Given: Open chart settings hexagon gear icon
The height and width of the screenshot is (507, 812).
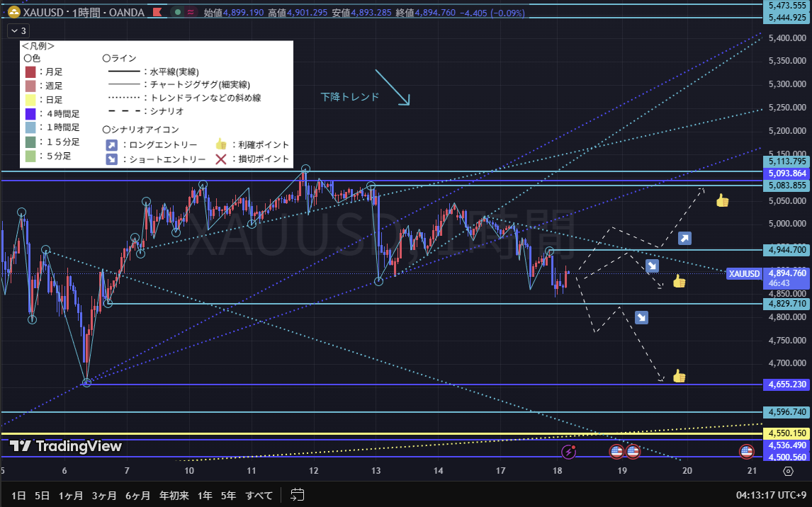Looking at the screenshot, I should (788, 471).
